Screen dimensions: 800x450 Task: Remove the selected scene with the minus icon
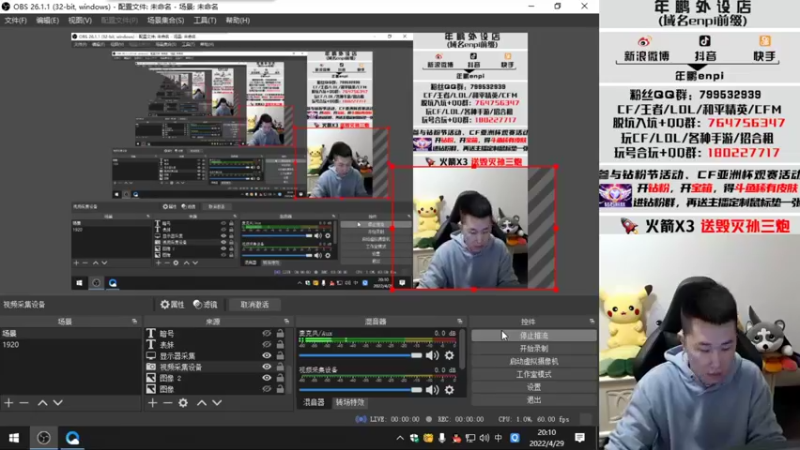coord(24,403)
